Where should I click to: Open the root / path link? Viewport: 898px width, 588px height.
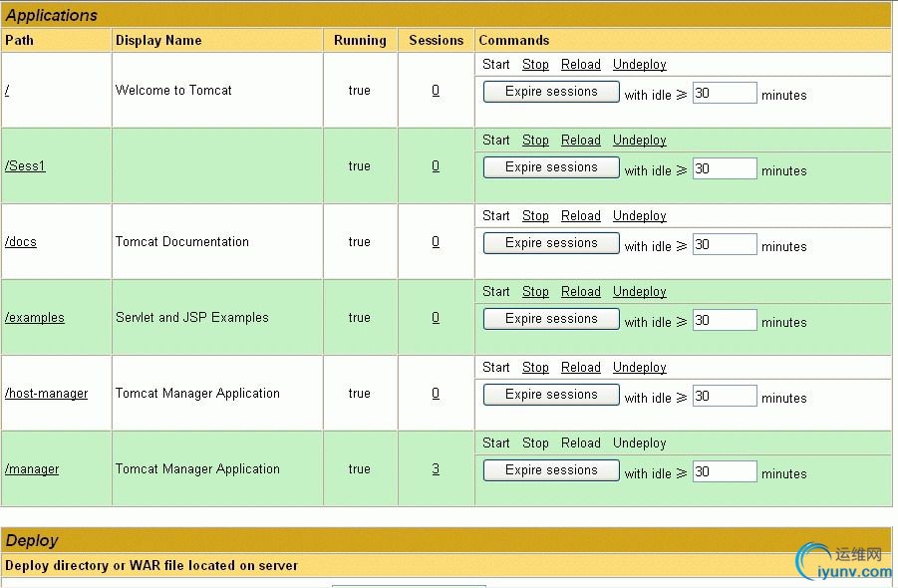pos(7,90)
